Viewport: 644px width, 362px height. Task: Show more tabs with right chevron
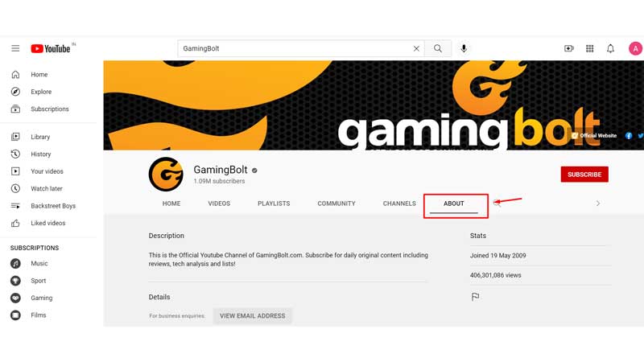(598, 204)
